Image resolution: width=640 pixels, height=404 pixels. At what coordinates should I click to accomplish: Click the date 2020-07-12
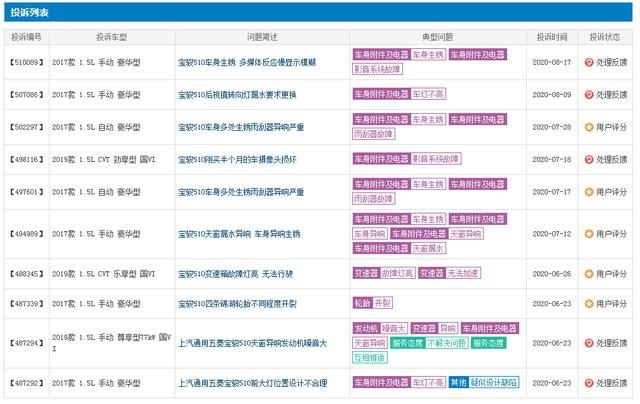coord(552,234)
